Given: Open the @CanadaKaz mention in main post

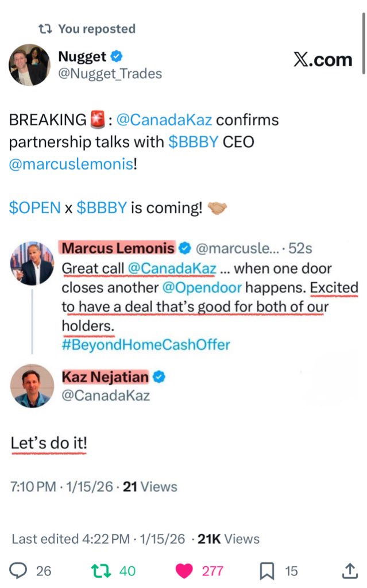Looking at the screenshot, I should point(164,120).
